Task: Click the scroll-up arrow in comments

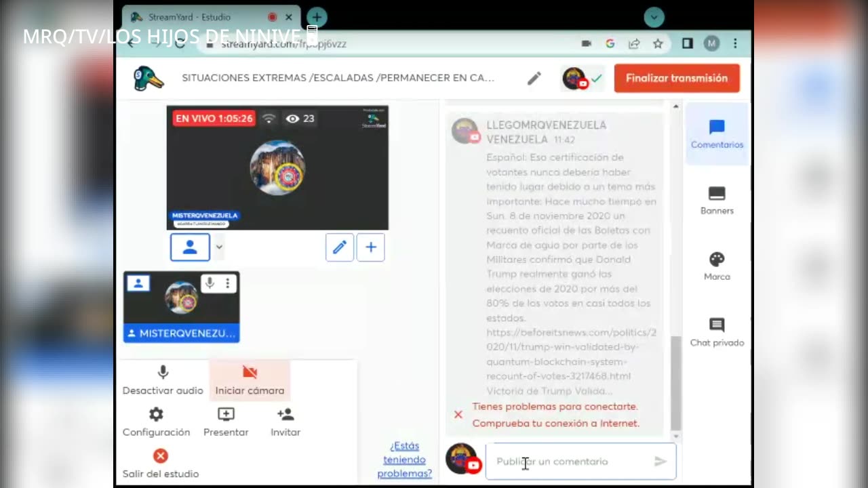Action: pyautogui.click(x=675, y=107)
